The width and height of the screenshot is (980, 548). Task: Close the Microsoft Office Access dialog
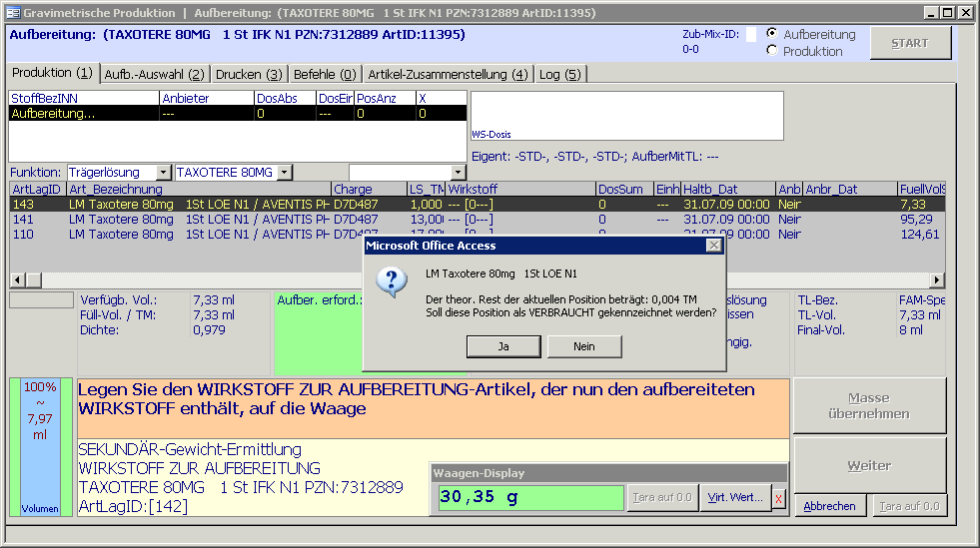coord(713,246)
